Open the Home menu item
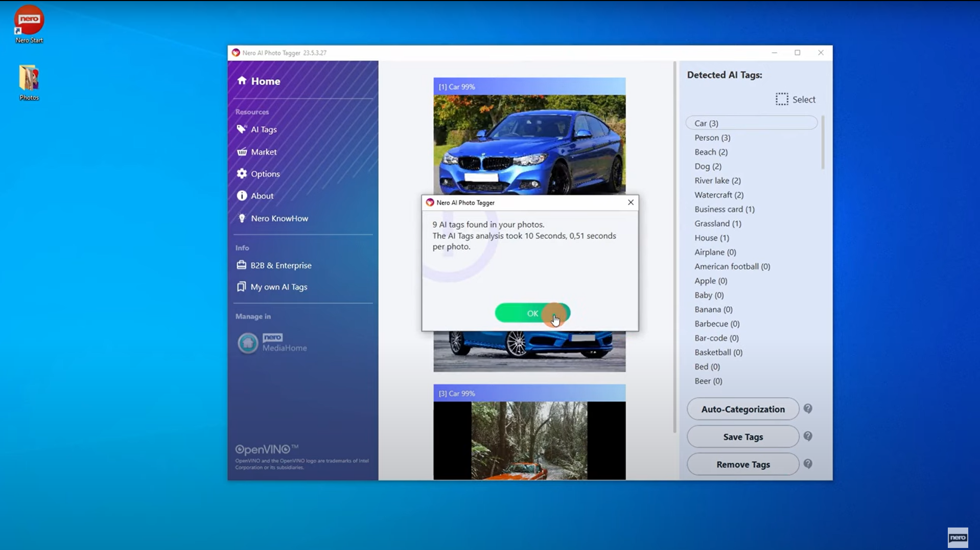Viewport: 980px width, 550px height. (x=265, y=81)
